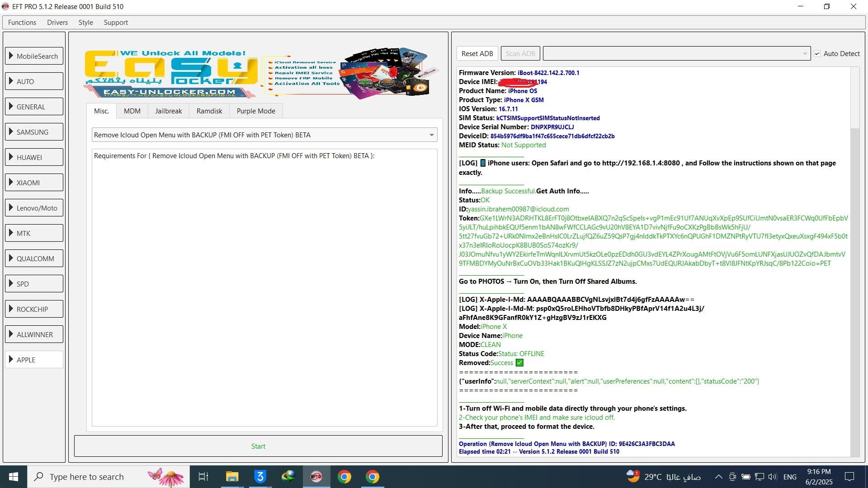Open the ALLWINNER brand section
Screen dimensions: 868x488
[x=34, y=334]
